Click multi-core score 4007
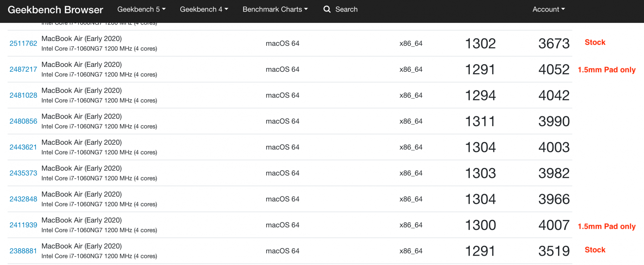 click(x=554, y=225)
